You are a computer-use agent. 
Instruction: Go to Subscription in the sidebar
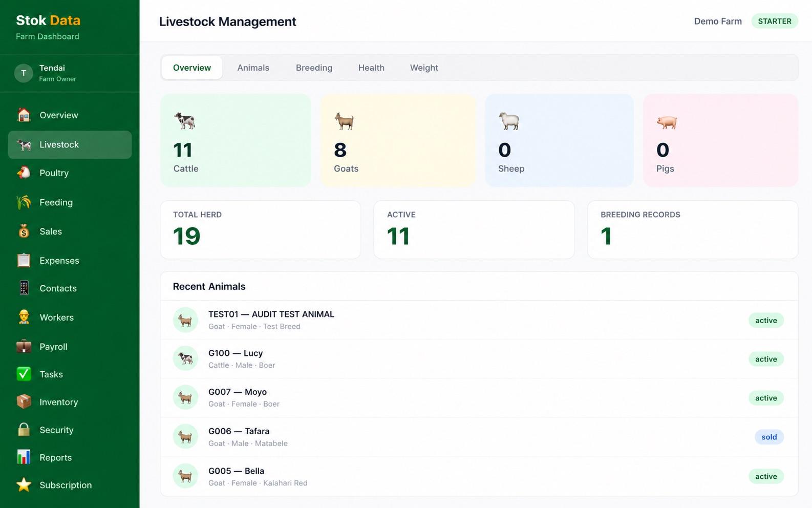70,485
